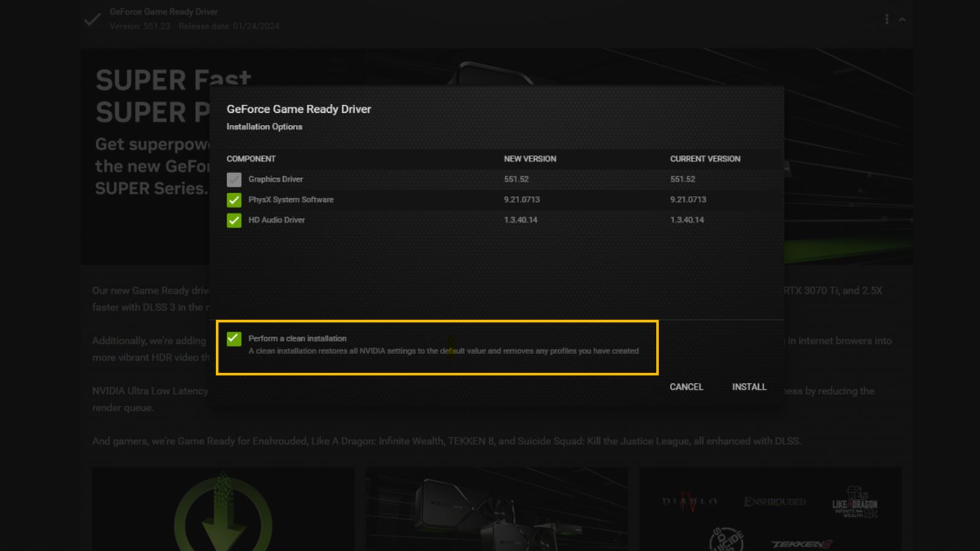Screen dimensions: 980x551
Task: Cancel the driver installation
Action: point(686,387)
